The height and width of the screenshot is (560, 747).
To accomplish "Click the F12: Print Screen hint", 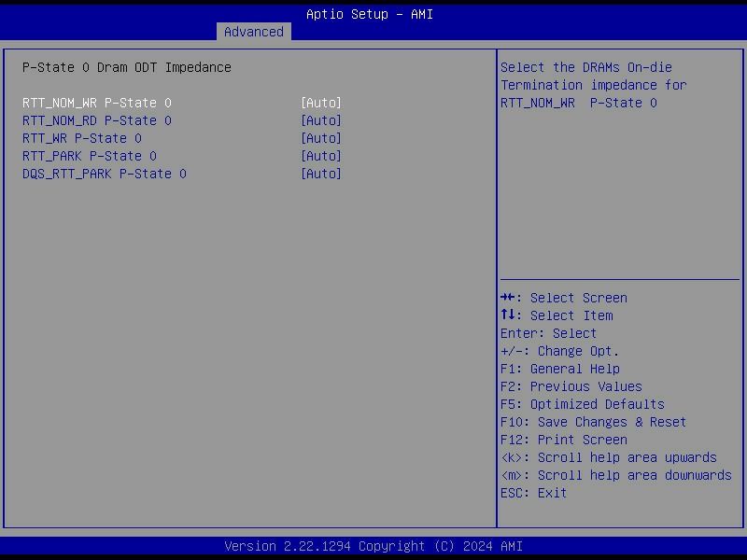I will click(564, 440).
